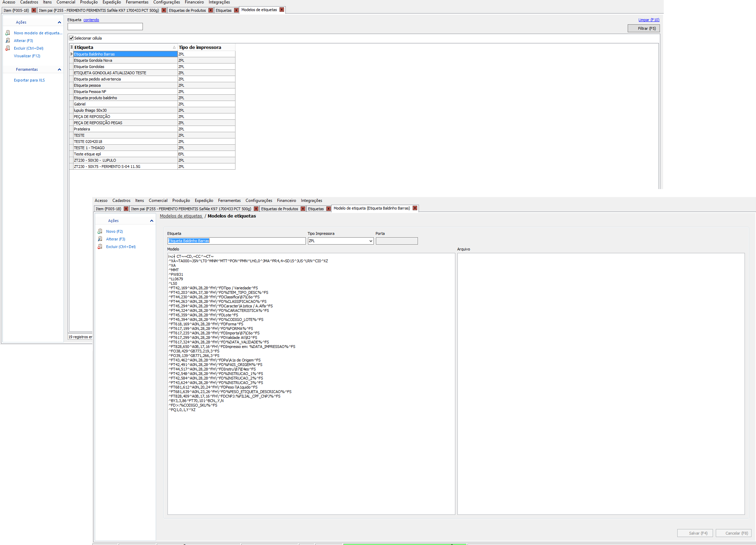The height and width of the screenshot is (545, 756).
Task: Click the Excluir icon in front window
Action: click(x=100, y=247)
